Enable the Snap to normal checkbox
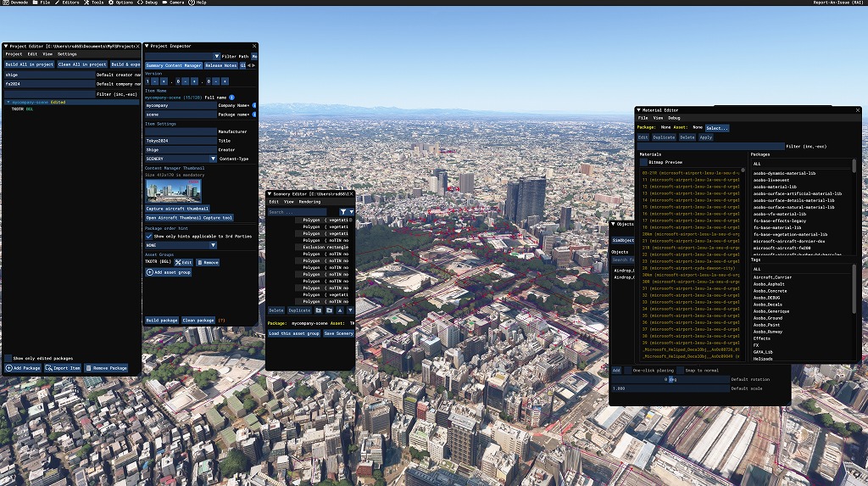Viewport: 868px width, 486px height. (680, 370)
